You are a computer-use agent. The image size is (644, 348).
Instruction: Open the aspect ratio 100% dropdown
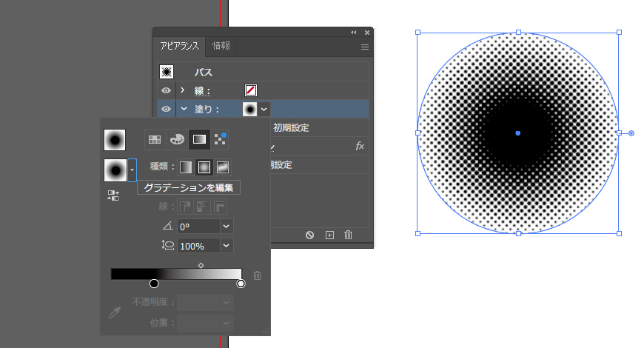click(226, 245)
